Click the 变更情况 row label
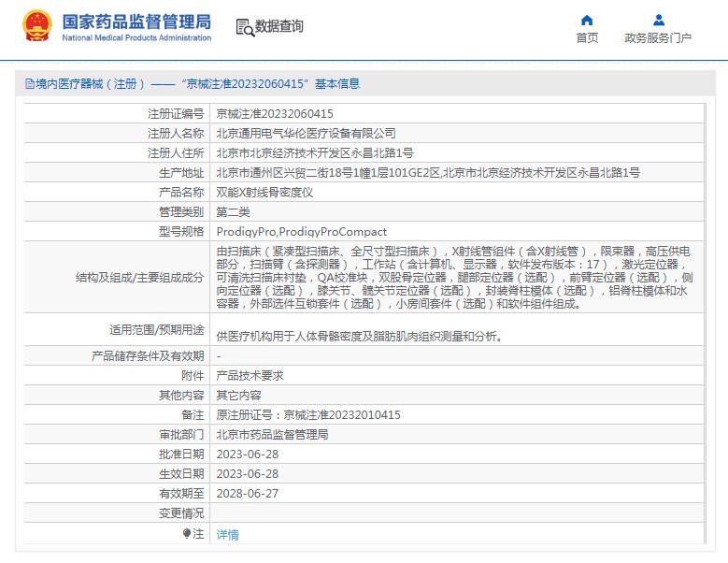Image resolution: width=728 pixels, height=563 pixels. pyautogui.click(x=181, y=513)
